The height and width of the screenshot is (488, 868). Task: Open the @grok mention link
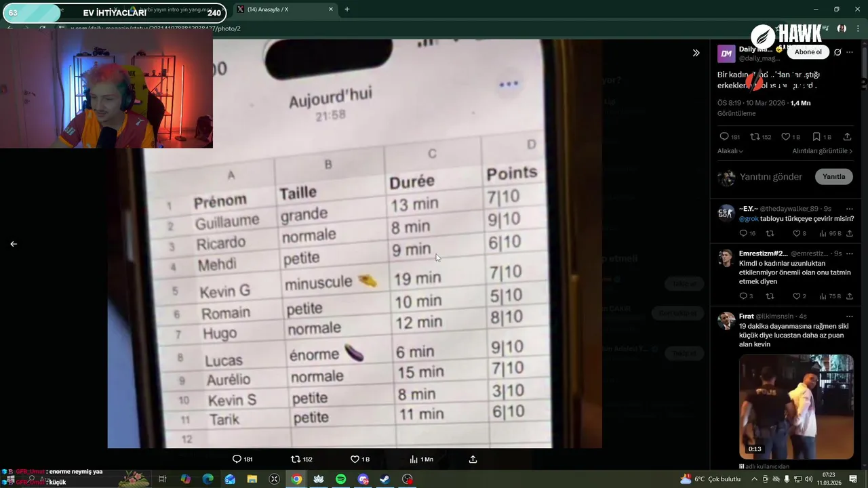coord(749,219)
